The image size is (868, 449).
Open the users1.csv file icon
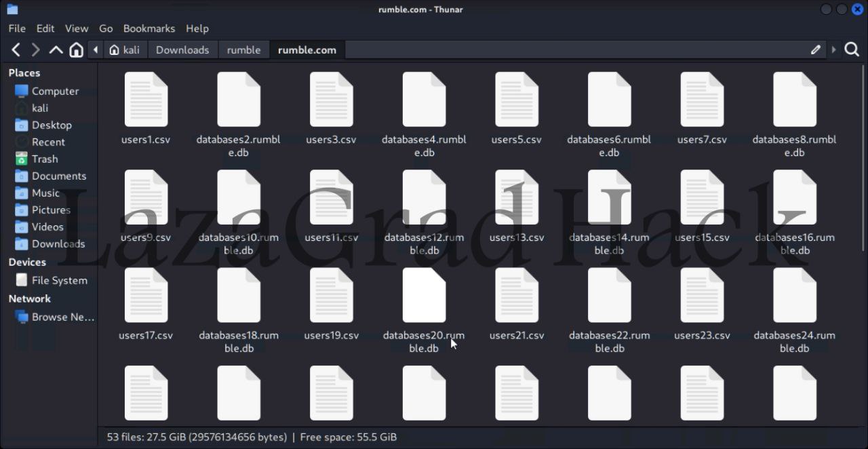(x=146, y=100)
